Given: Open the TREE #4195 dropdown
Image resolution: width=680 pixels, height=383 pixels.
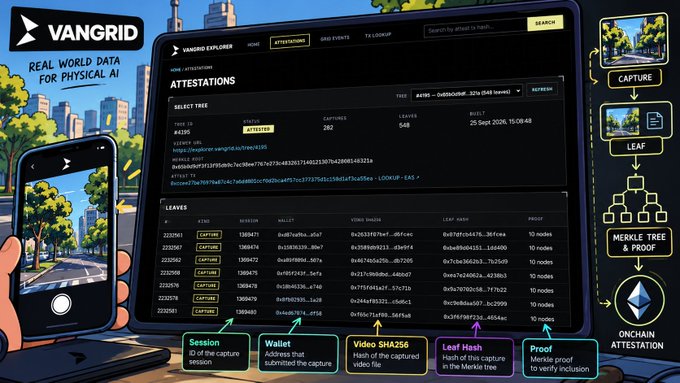Looking at the screenshot, I should 467,92.
